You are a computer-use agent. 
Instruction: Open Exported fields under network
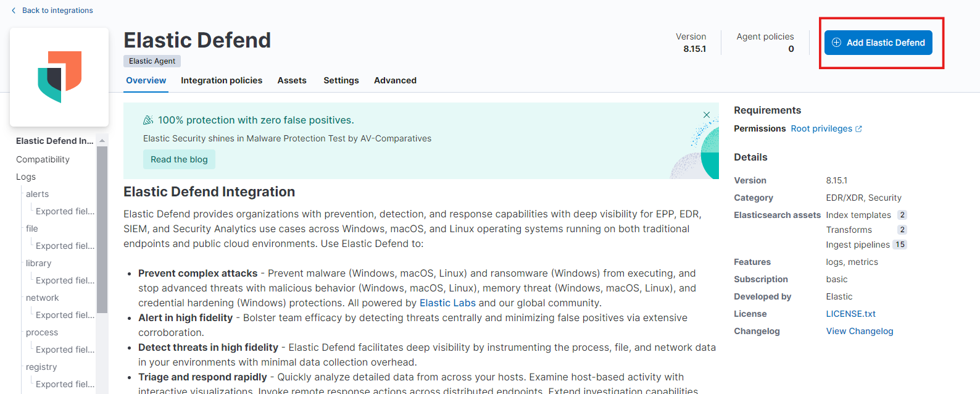click(x=65, y=315)
